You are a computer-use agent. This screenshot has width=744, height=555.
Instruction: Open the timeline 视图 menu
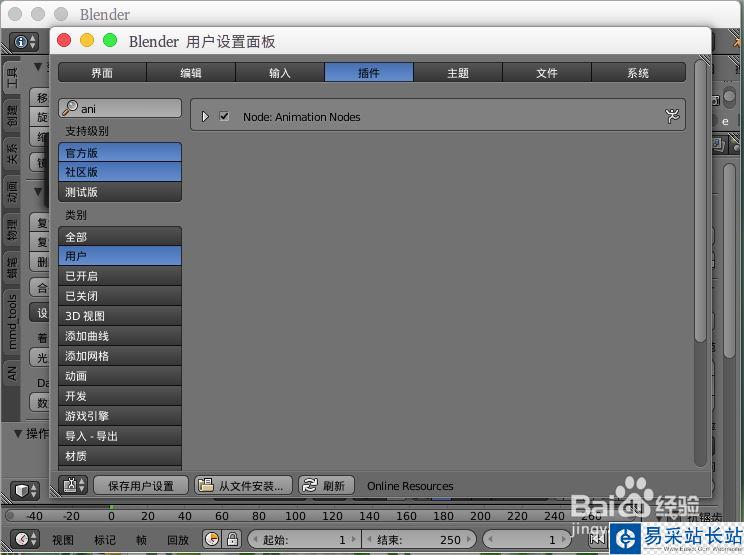click(x=63, y=540)
